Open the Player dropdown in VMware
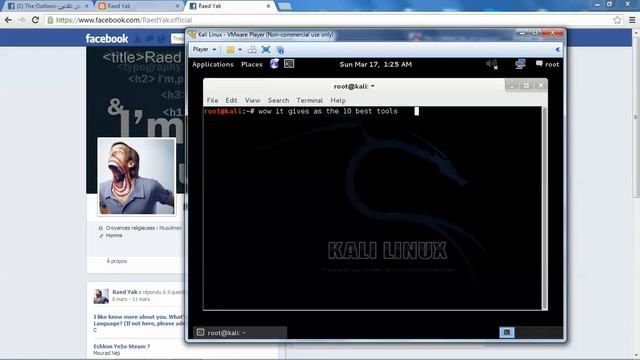 point(204,49)
